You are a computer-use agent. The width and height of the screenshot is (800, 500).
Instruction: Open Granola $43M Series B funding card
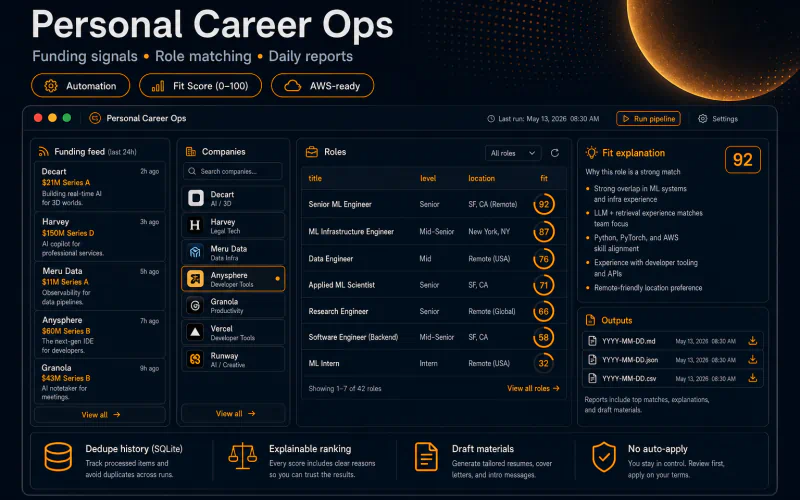click(100, 382)
